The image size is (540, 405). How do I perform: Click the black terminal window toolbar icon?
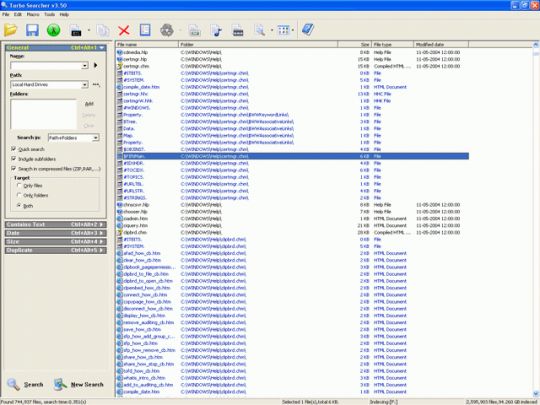click(76, 31)
